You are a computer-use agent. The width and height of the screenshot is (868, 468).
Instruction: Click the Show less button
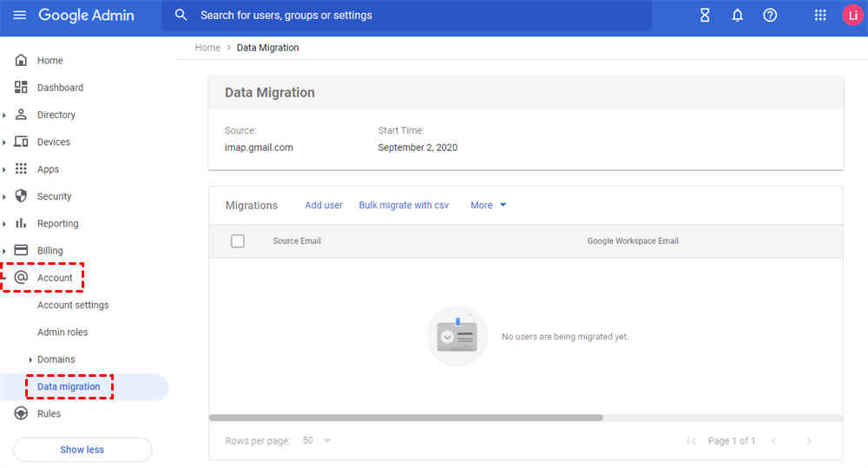(82, 450)
